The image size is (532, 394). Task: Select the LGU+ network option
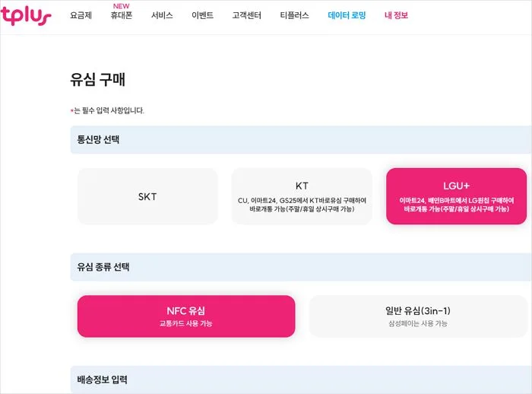[456, 196]
